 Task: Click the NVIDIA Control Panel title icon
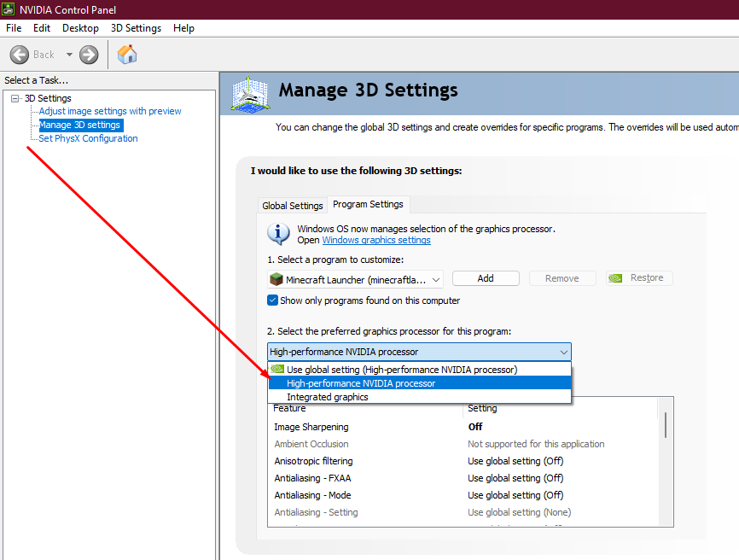tap(9, 9)
